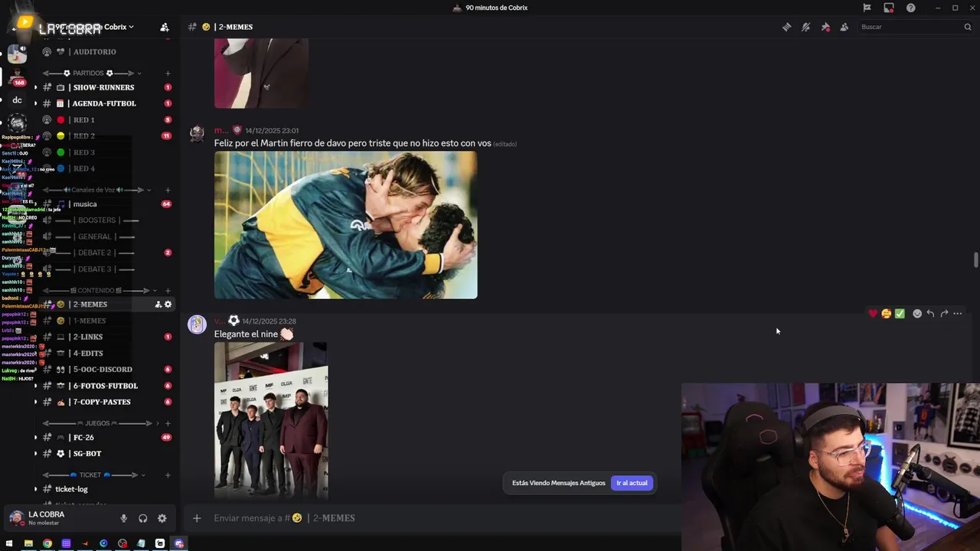
Task: Open the 5-OOC-DISCORD channel
Action: 102,370
